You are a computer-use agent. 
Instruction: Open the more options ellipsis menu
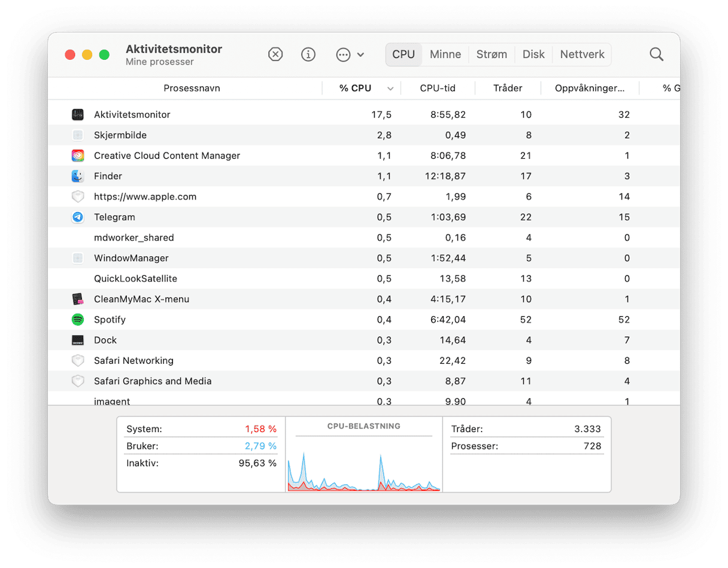(x=343, y=54)
